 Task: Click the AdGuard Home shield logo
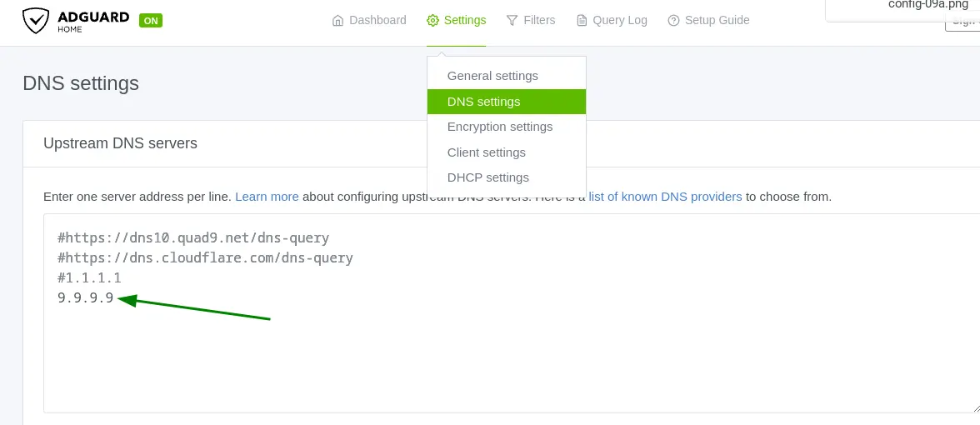[x=36, y=20]
